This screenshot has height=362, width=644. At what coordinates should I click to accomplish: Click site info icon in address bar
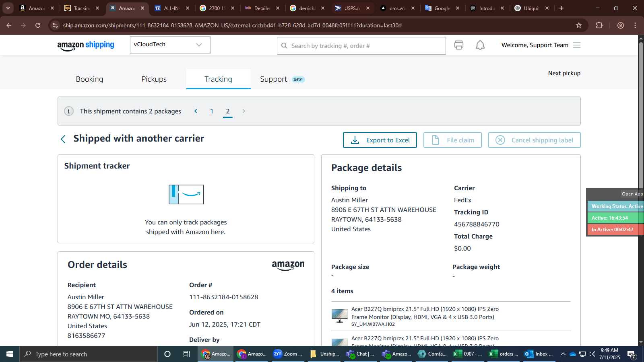click(x=55, y=25)
